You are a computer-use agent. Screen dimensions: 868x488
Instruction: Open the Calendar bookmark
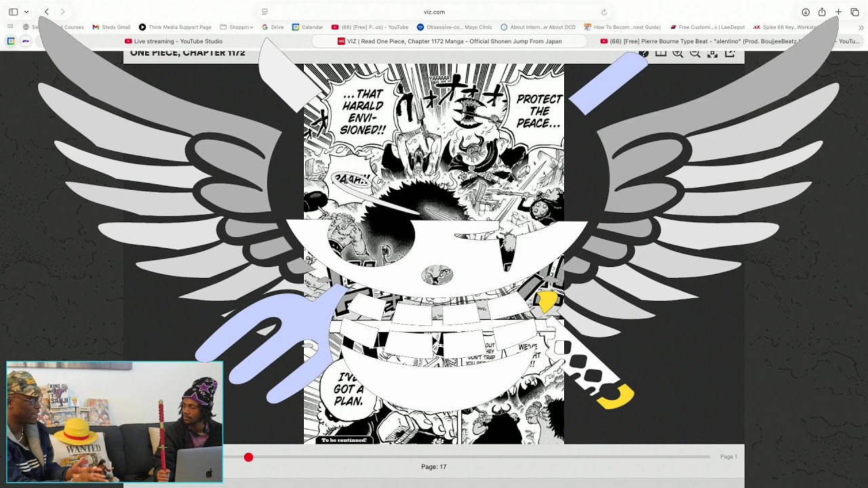(x=307, y=27)
